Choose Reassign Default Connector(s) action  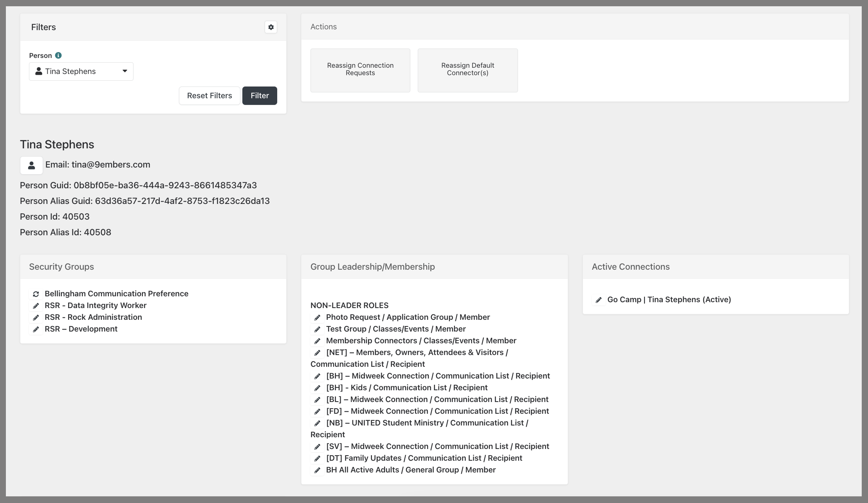pyautogui.click(x=467, y=70)
